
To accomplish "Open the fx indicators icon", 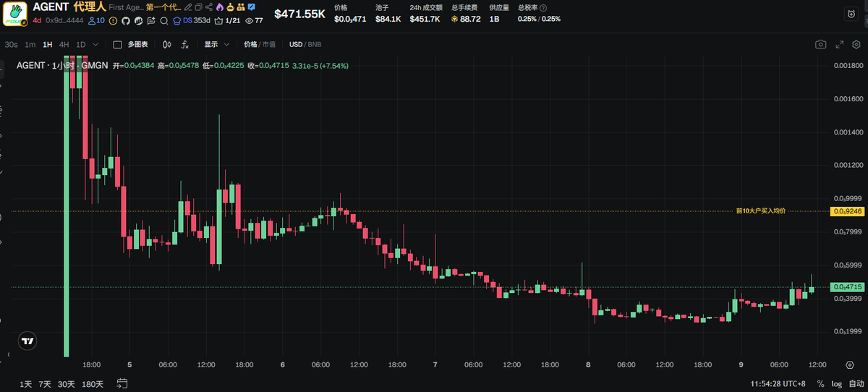I will [x=185, y=44].
